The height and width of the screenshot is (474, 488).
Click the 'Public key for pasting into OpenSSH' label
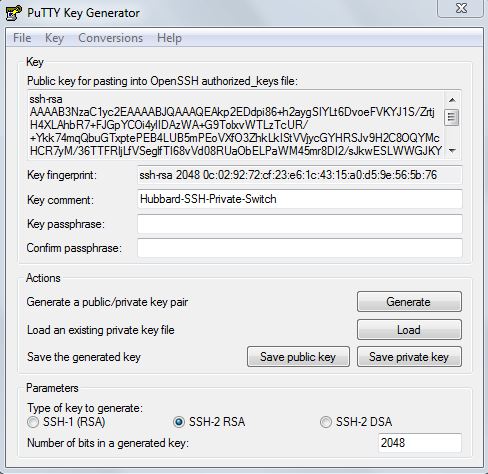pos(162,81)
